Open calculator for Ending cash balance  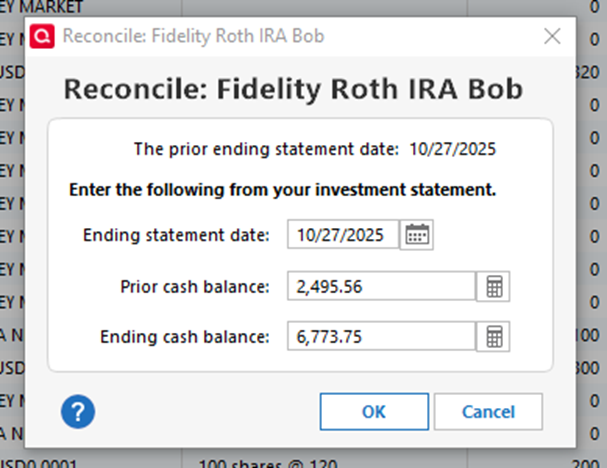493,337
